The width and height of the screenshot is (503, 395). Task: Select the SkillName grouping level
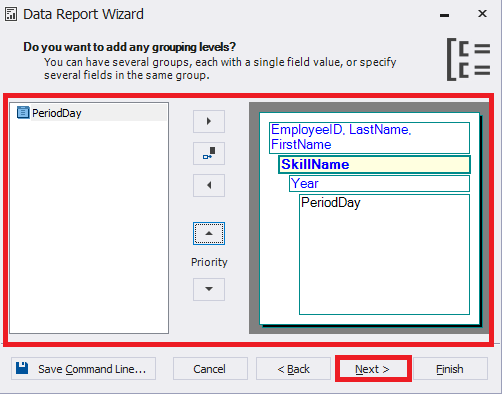(374, 165)
